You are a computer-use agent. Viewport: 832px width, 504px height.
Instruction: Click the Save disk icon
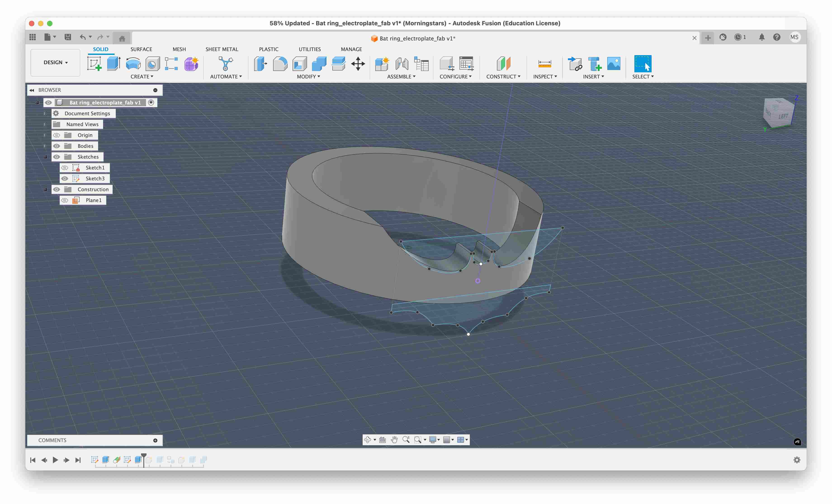pyautogui.click(x=68, y=37)
